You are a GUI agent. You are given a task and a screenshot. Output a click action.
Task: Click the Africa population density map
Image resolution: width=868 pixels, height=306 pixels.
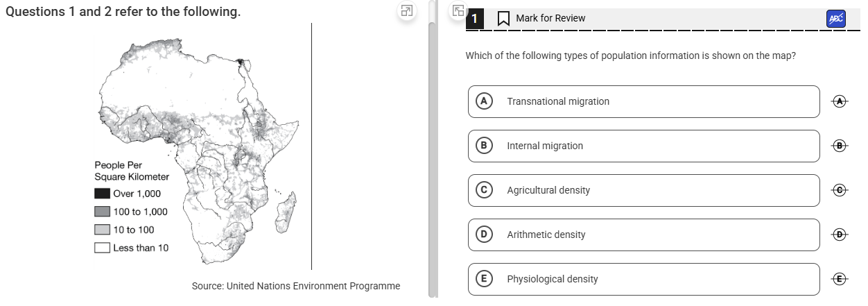pos(201,146)
